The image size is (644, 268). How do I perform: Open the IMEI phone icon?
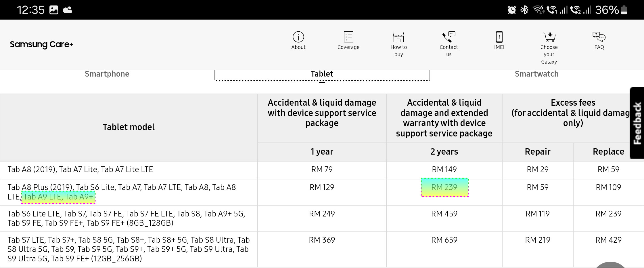point(499,37)
